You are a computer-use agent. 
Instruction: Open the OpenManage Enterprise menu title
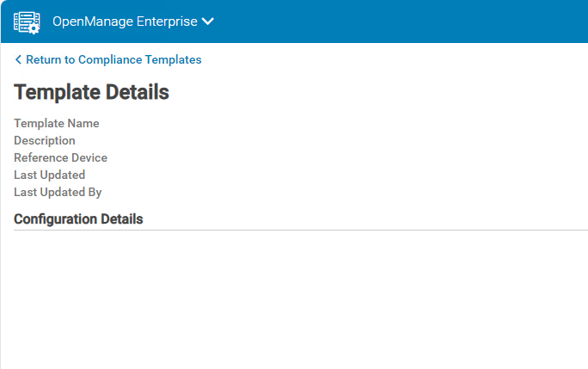pyautogui.click(x=125, y=22)
